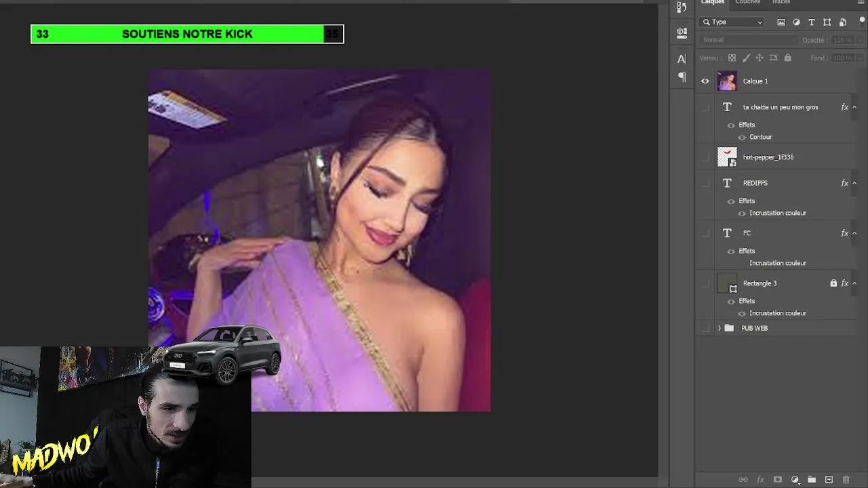Collapse effects of 'ta chatte un peu mon gros'

point(854,107)
